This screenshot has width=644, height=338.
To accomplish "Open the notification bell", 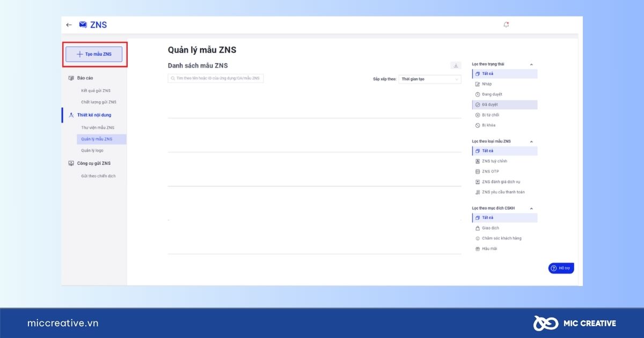I will pyautogui.click(x=506, y=25).
